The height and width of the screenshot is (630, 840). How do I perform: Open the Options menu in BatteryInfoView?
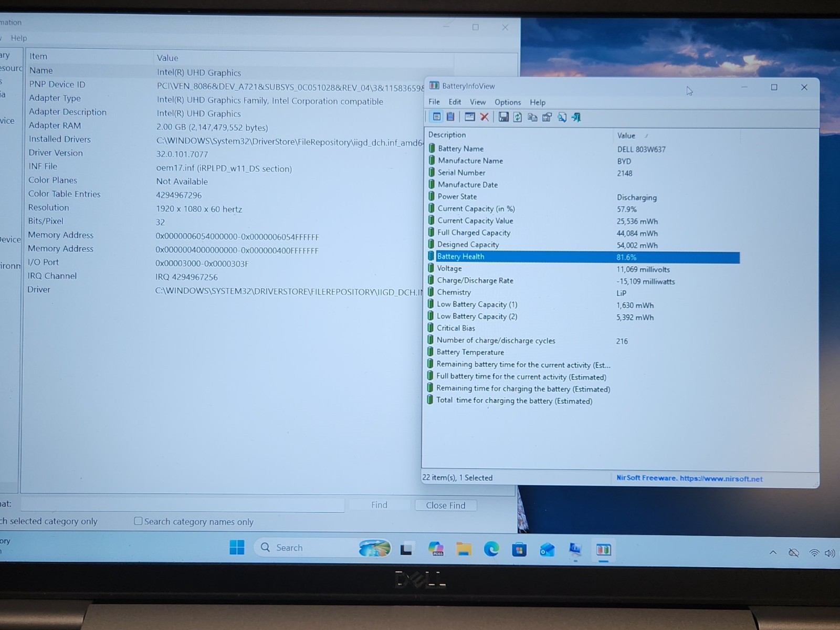coord(508,102)
